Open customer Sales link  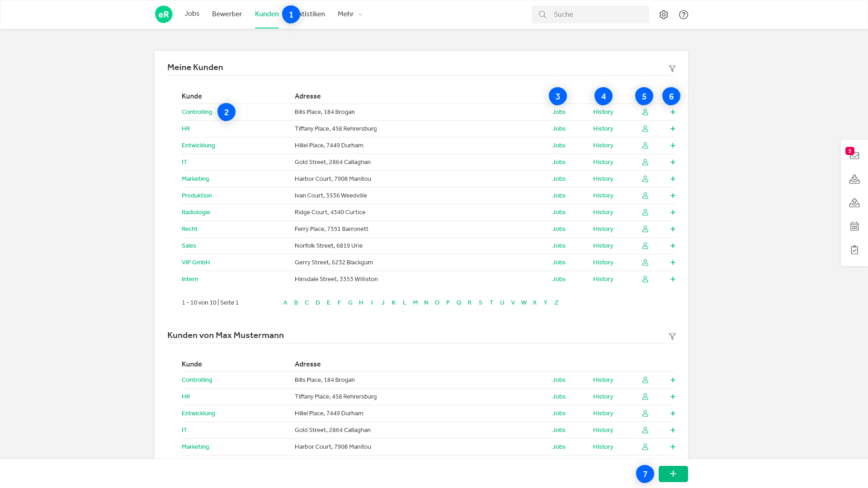coord(189,246)
